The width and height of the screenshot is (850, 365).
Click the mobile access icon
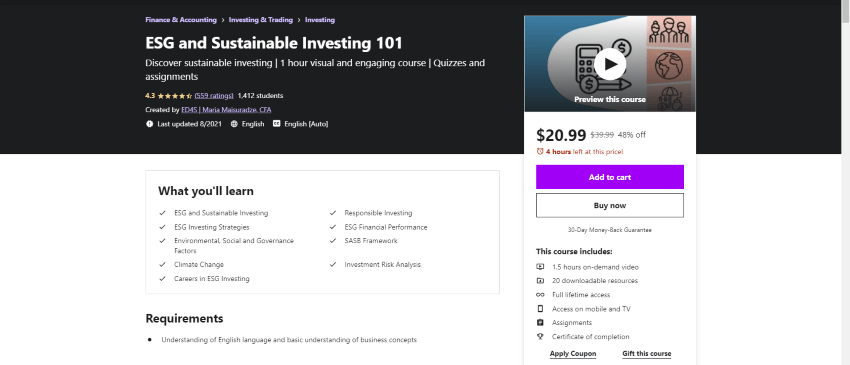pos(540,309)
